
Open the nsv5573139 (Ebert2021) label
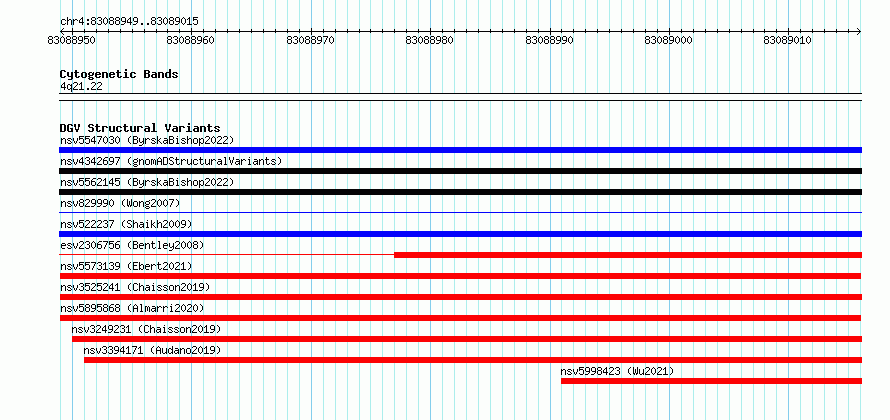tap(126, 266)
